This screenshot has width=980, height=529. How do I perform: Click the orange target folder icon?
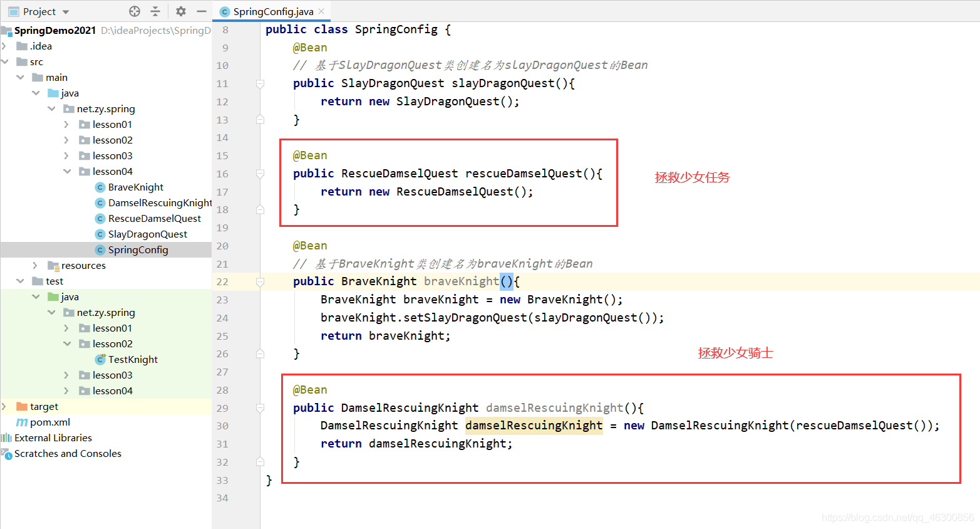[x=22, y=406]
